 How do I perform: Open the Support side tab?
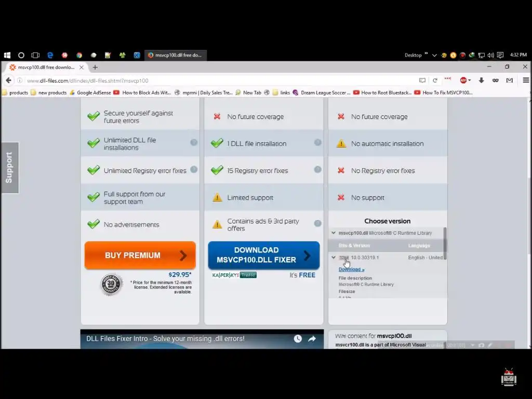[x=10, y=168]
